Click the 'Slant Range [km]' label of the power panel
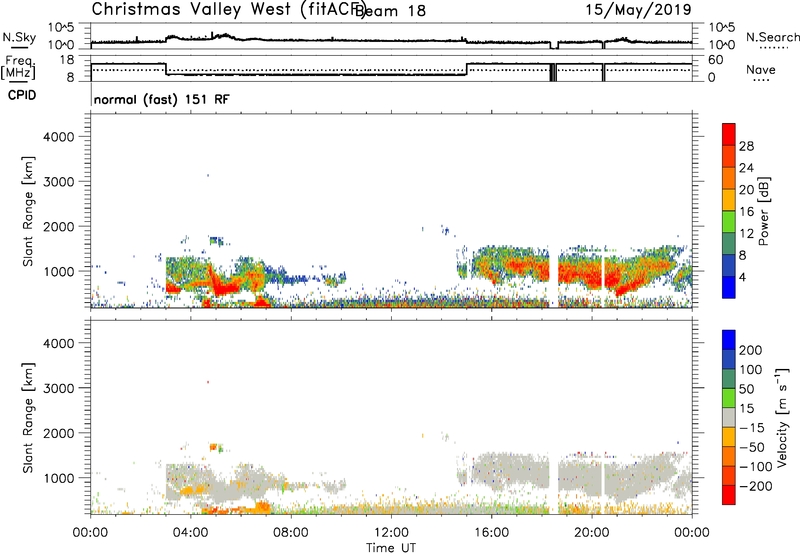Image resolution: width=800 pixels, height=554 pixels. click(28, 211)
